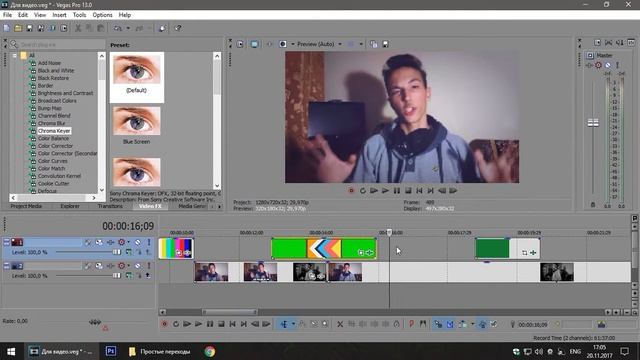640x360 pixels.
Task: Open the View menu
Action: click(x=40, y=15)
